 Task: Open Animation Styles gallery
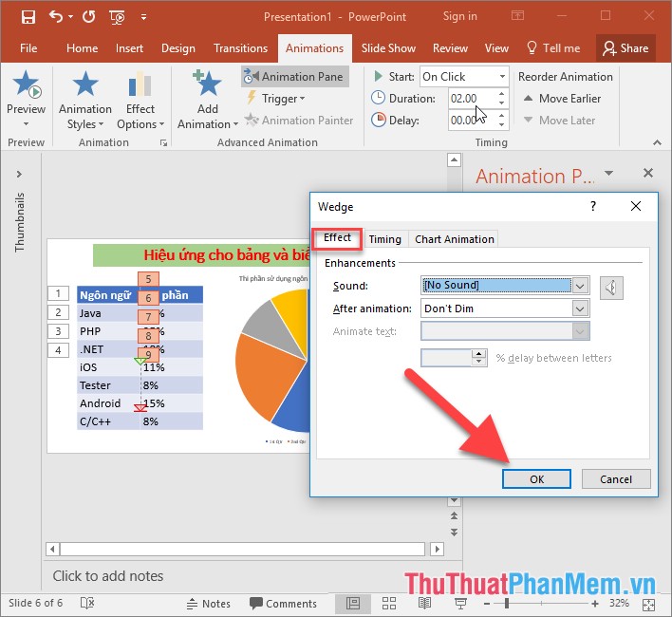(x=85, y=100)
